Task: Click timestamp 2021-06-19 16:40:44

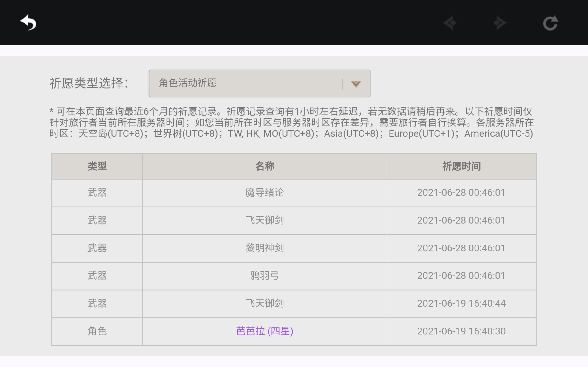Action: [461, 303]
